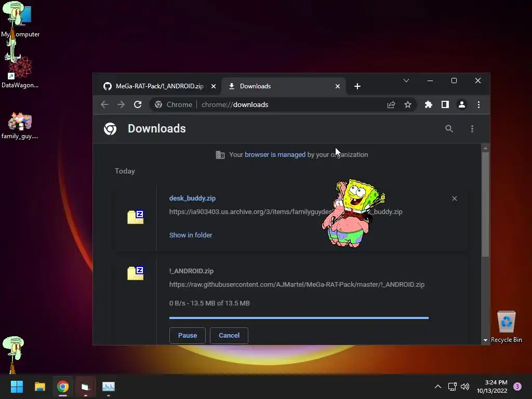
Task: Click the activity monitor taskbar icon
Action: 109,387
